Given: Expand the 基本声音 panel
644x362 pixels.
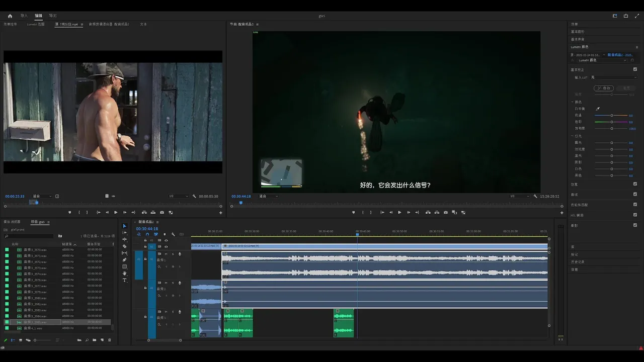Looking at the screenshot, I should click(578, 39).
